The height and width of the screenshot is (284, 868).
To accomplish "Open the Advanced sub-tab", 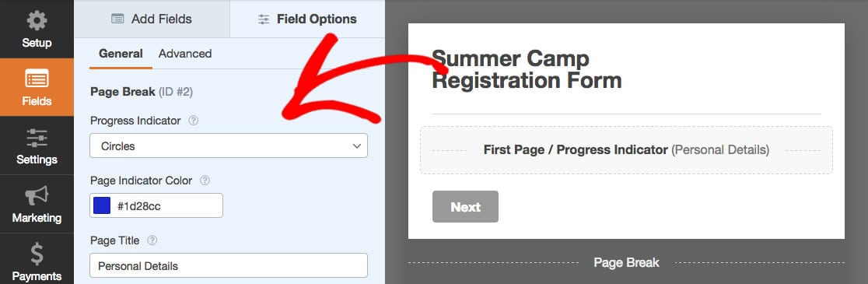I will (185, 54).
